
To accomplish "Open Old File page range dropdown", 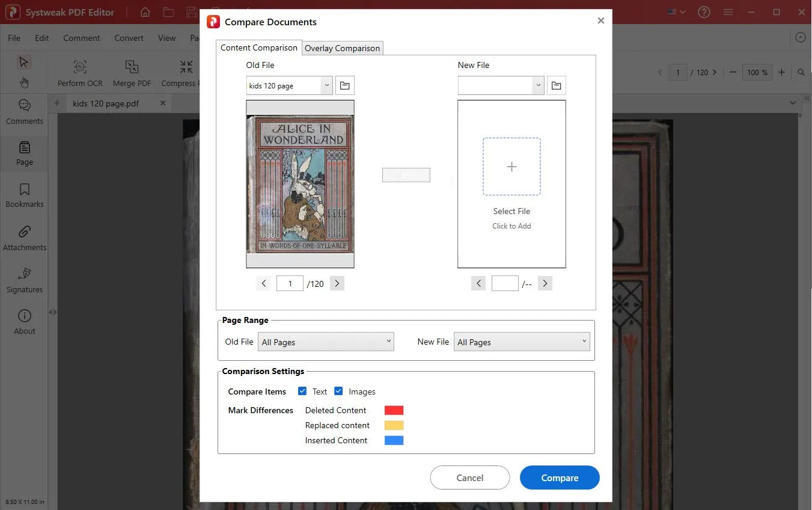I will pyautogui.click(x=326, y=342).
